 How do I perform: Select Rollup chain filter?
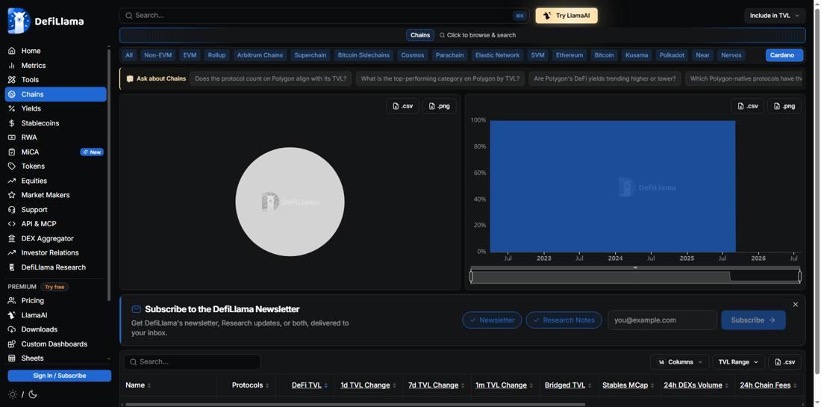(217, 55)
